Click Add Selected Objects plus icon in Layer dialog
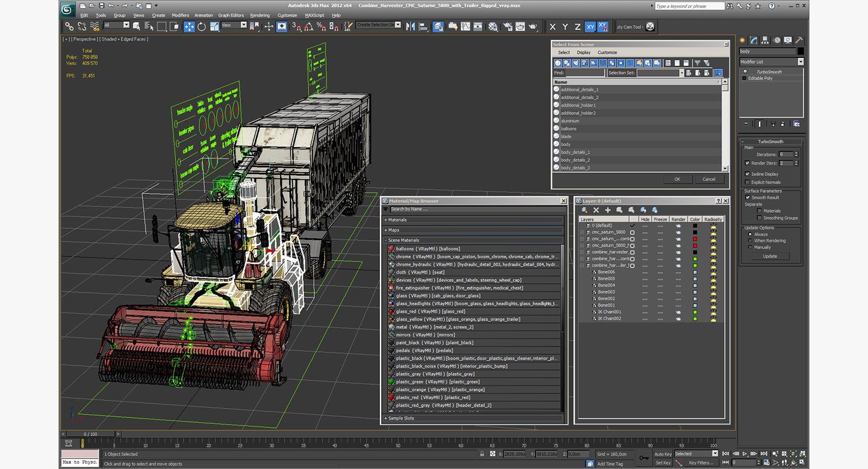This screenshot has width=868, height=469. click(608, 210)
